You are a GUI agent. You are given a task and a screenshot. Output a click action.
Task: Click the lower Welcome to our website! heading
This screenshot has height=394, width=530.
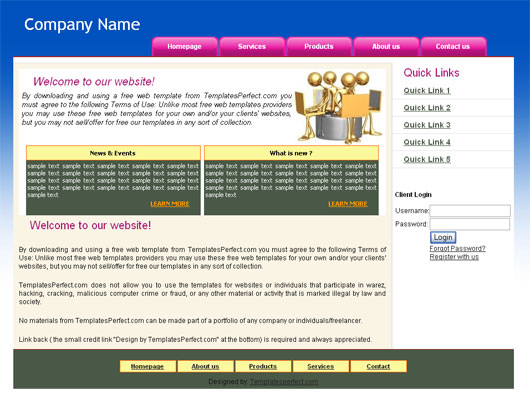[90, 225]
